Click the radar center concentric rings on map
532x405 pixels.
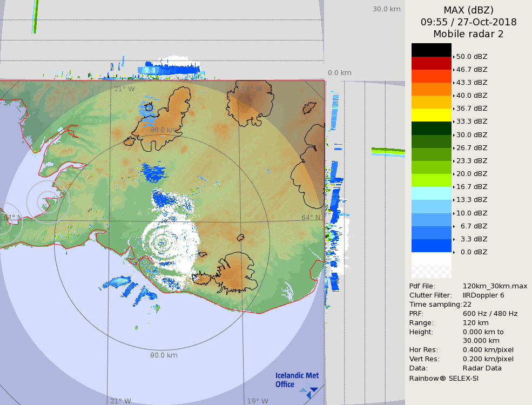pos(161,243)
